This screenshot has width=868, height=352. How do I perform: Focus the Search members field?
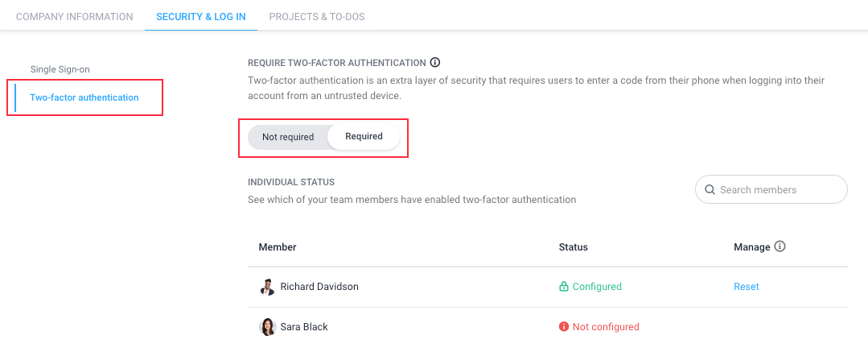(x=771, y=189)
